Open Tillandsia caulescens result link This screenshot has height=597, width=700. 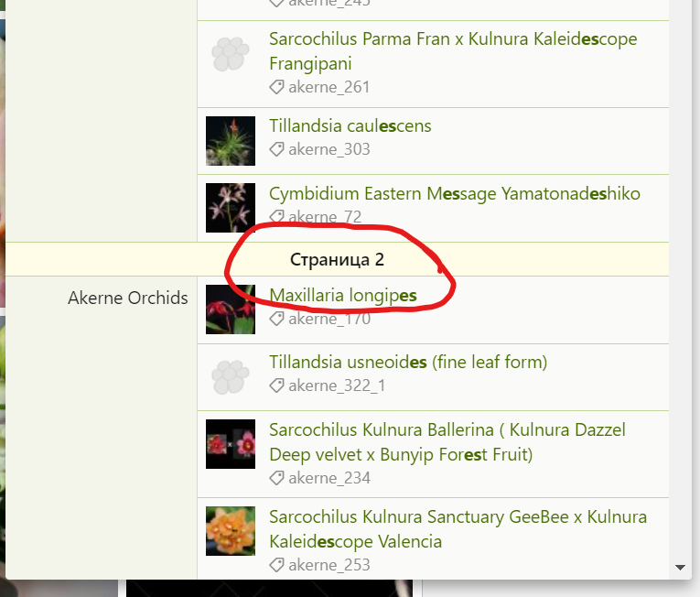click(x=350, y=126)
